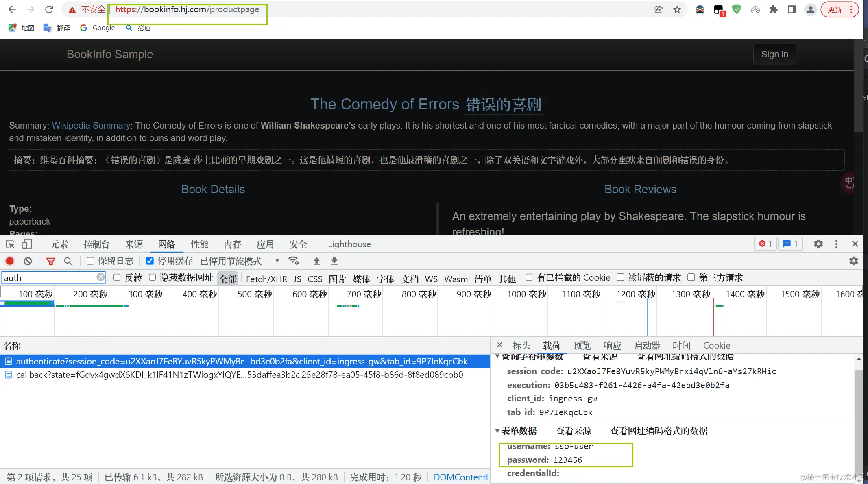
Task: Click the Sign in button
Action: point(774,55)
